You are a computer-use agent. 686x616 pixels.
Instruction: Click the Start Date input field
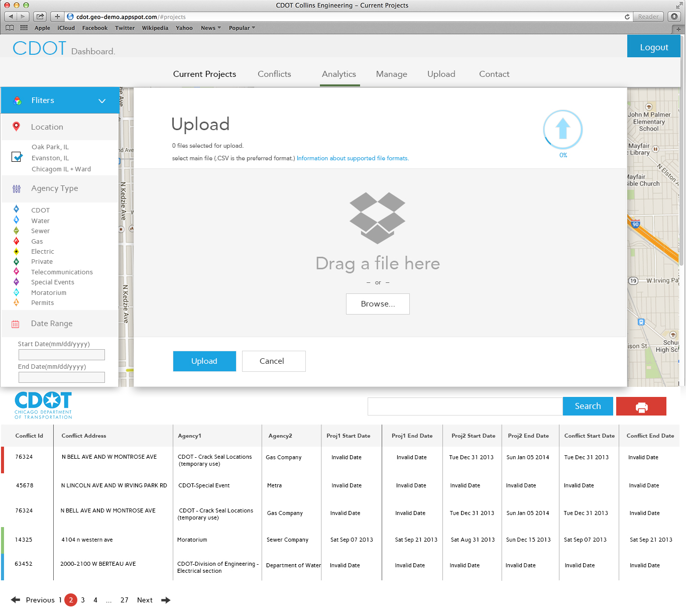[x=62, y=355]
